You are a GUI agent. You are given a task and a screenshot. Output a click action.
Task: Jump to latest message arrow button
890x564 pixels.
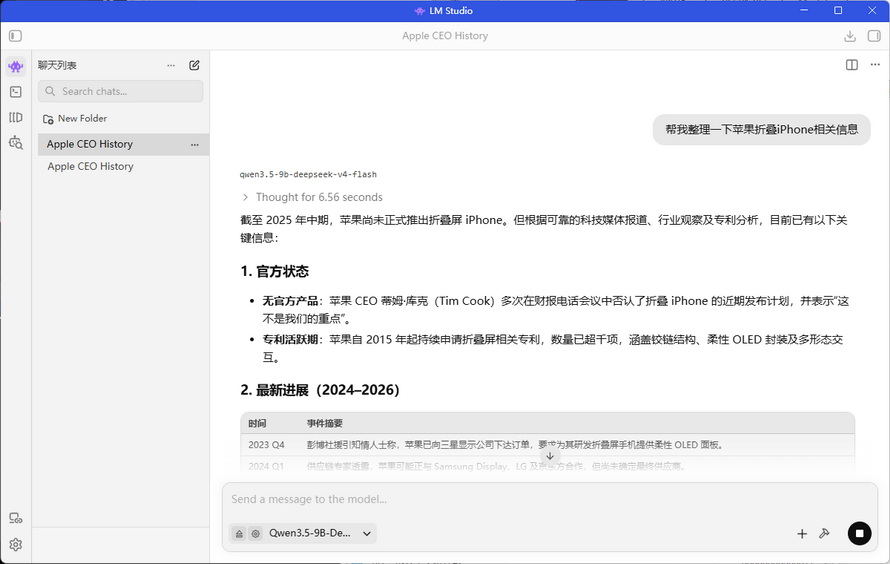point(550,456)
